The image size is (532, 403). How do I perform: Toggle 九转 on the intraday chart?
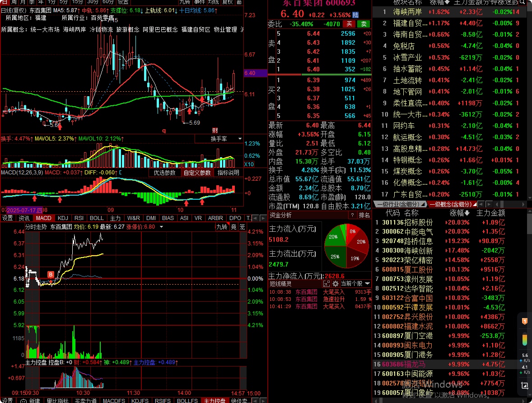click(222, 227)
